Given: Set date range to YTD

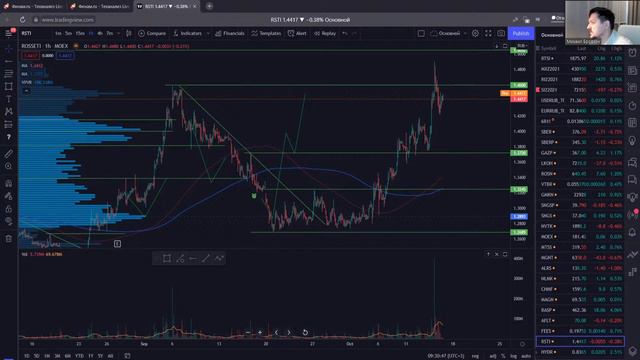Looking at the screenshot, I should [79, 356].
